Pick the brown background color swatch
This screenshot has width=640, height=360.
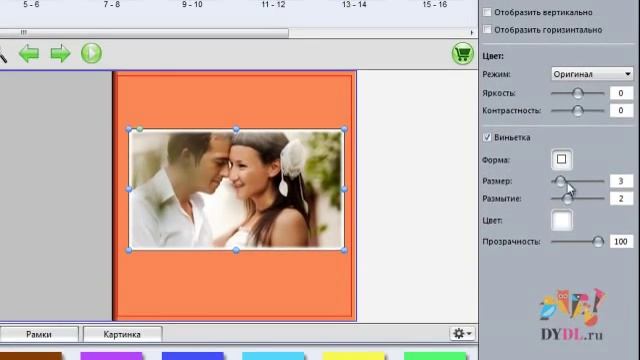point(31,356)
